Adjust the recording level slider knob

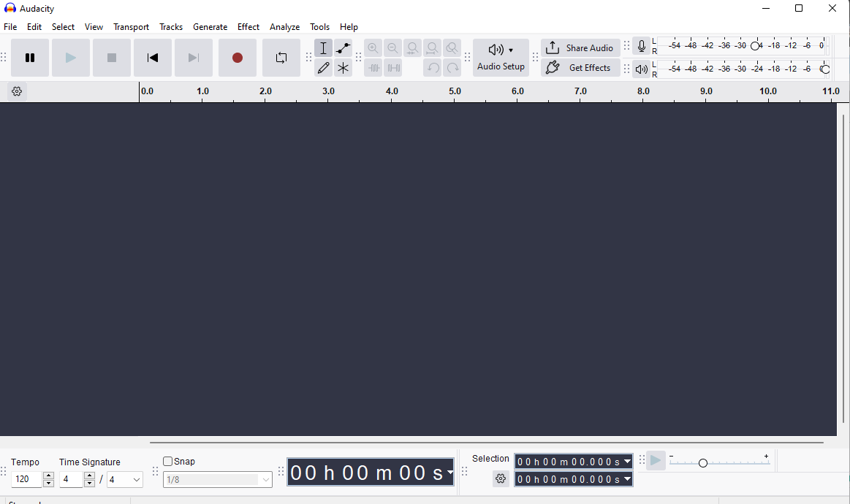click(755, 46)
